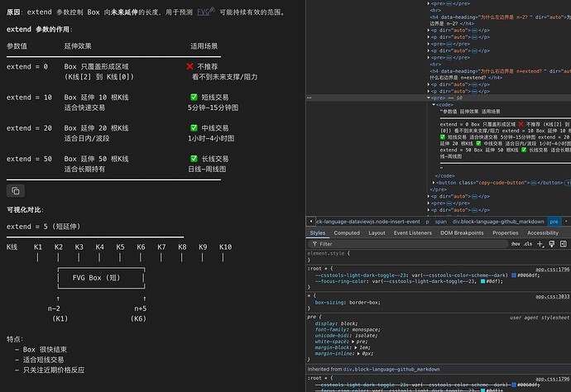571x392 pixels.
Task: Click the external-link icon beside FVG
Action: pyautogui.click(x=213, y=11)
